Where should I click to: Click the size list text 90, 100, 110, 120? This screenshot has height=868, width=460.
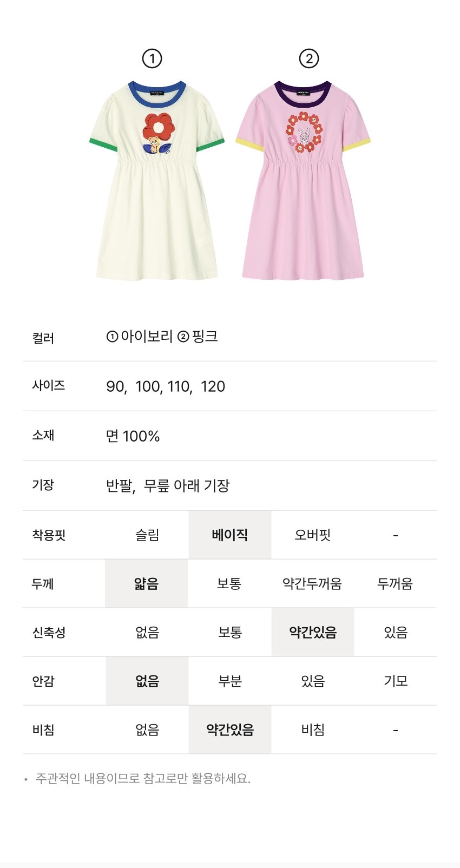pos(166,386)
